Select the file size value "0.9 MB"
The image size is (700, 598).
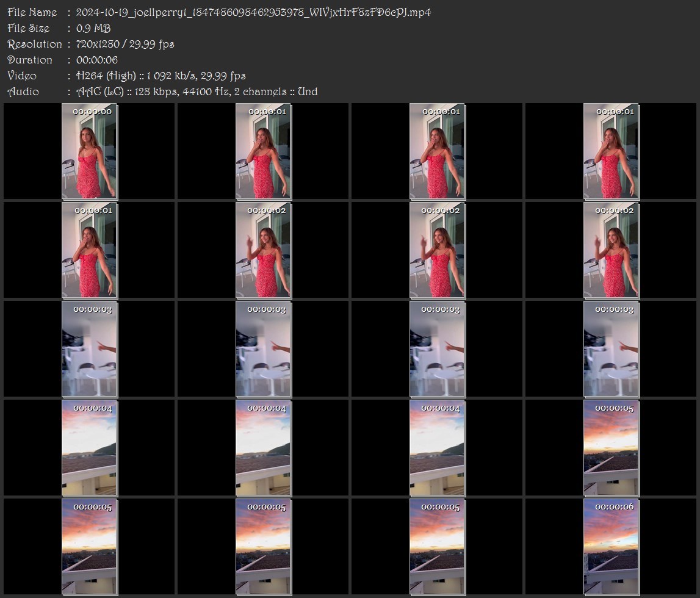pos(93,28)
